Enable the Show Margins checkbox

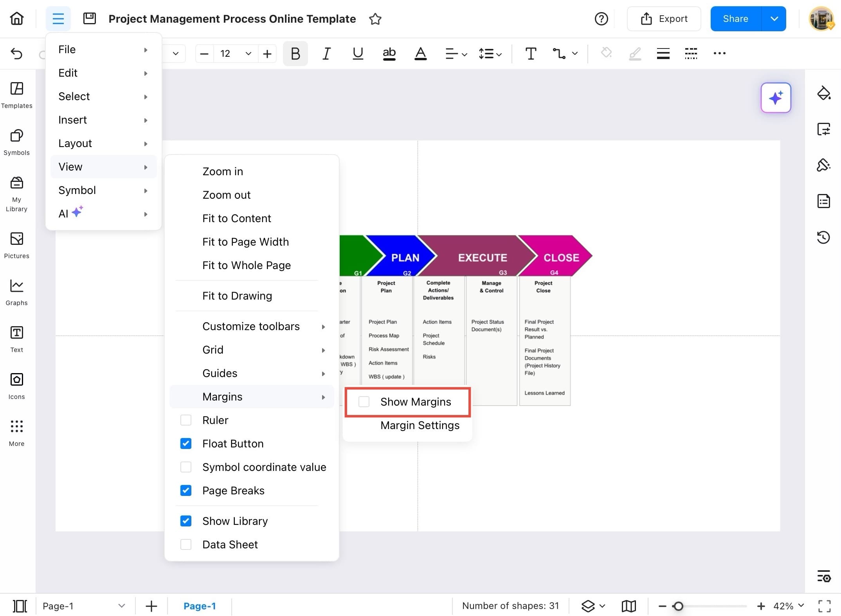(x=364, y=401)
